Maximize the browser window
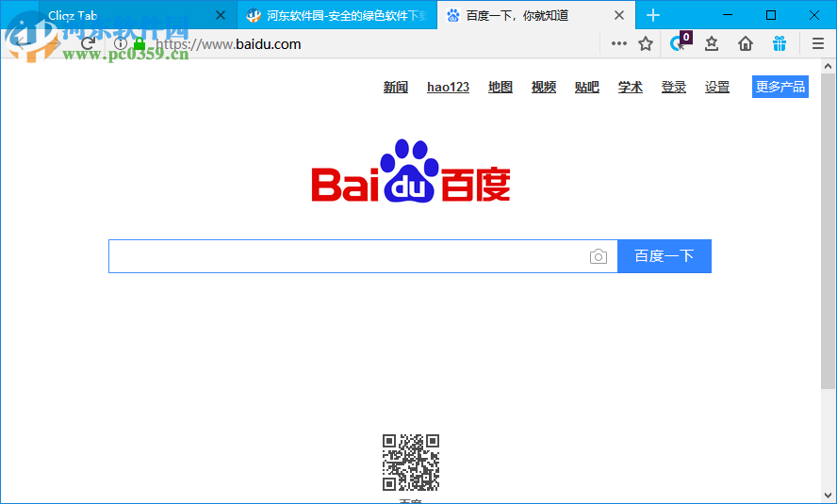The height and width of the screenshot is (504, 837). coord(771,15)
